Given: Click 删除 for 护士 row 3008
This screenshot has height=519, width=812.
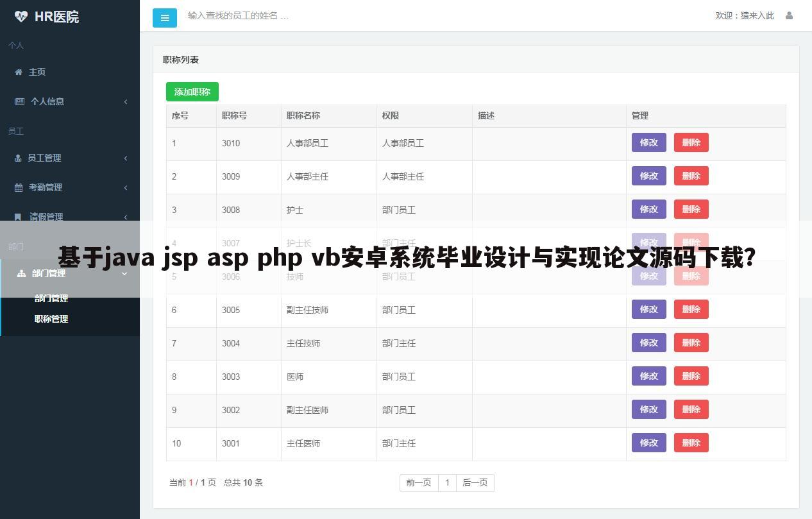Looking at the screenshot, I should pos(691,209).
